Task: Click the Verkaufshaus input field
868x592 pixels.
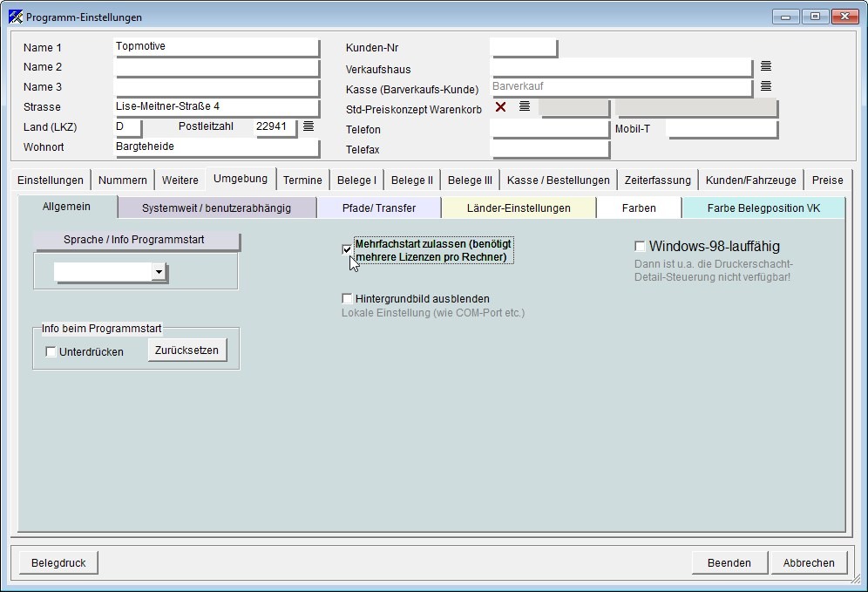Action: coord(621,67)
